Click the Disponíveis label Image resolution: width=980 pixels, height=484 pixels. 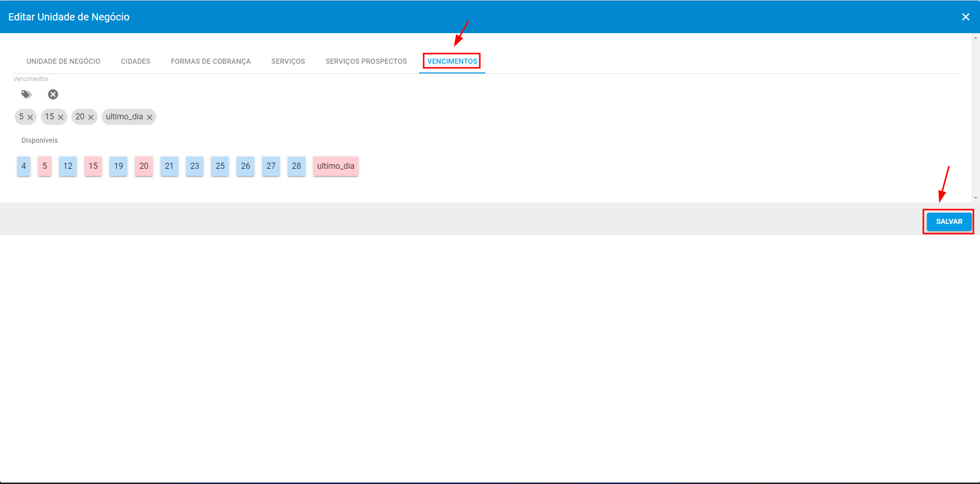[x=39, y=140]
